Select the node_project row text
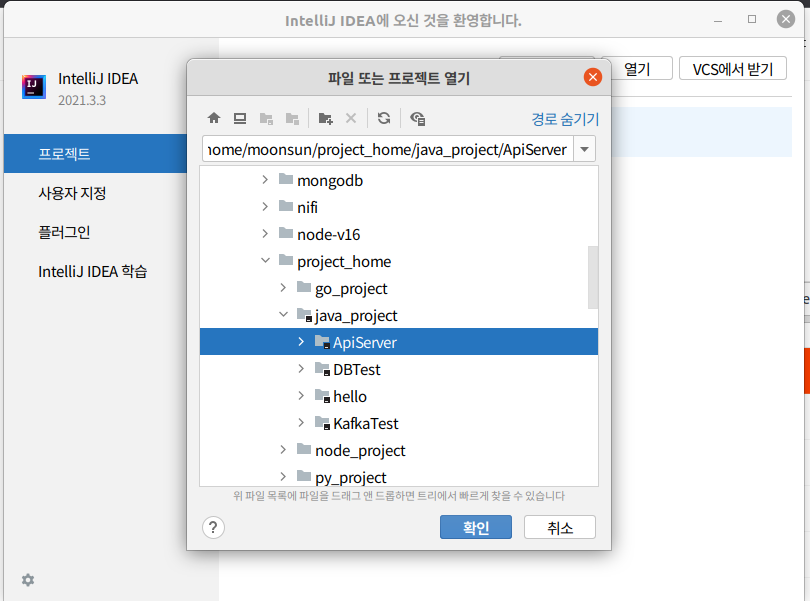The image size is (810, 601). (x=361, y=451)
